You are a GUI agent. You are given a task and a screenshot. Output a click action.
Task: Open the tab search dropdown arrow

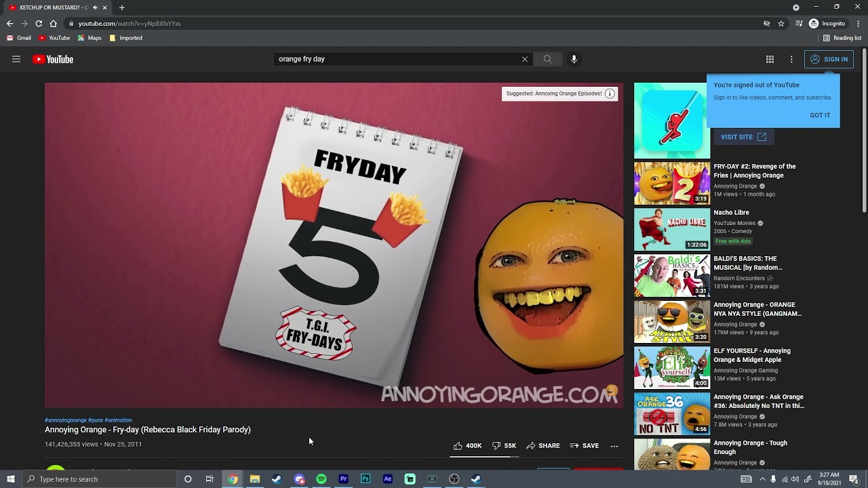[x=796, y=7]
